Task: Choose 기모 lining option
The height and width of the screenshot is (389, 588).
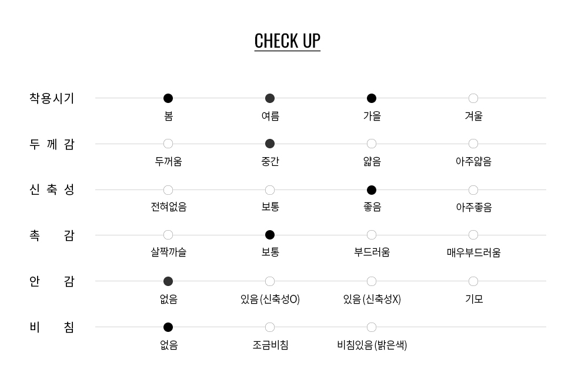Action: 473,281
